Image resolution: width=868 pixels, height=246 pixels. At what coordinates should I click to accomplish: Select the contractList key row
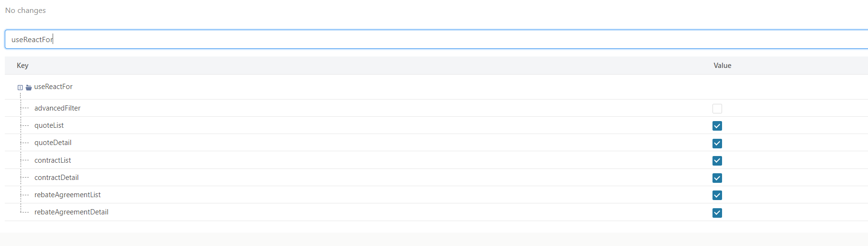[x=53, y=160]
